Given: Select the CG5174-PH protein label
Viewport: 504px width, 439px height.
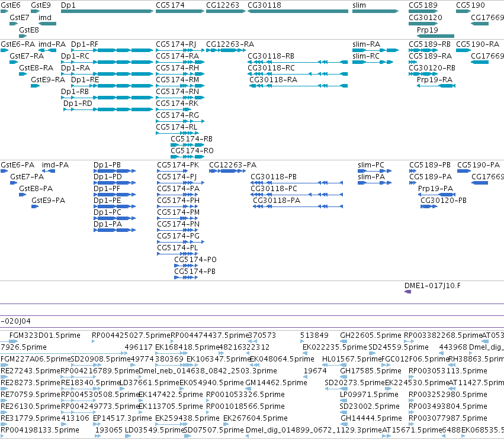Looking at the screenshot, I should click(178, 201).
